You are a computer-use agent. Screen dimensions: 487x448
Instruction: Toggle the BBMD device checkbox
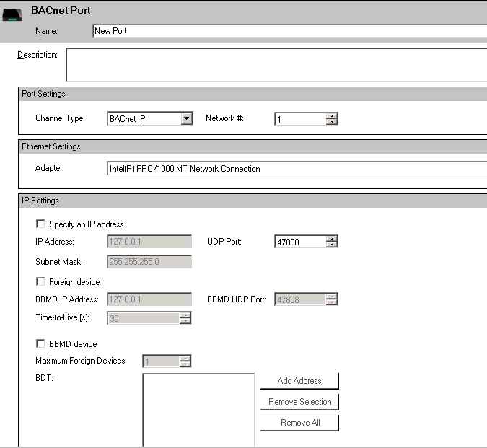tap(40, 344)
